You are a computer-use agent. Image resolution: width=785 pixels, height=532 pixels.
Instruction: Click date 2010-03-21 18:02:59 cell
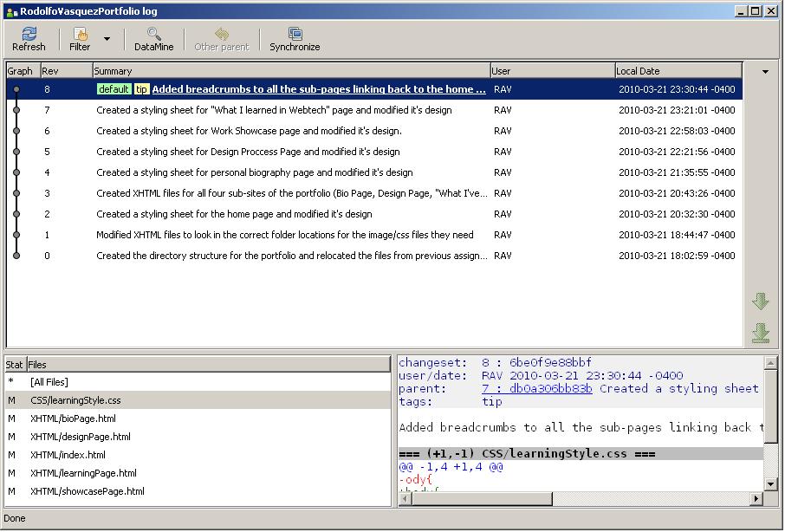coord(677,256)
